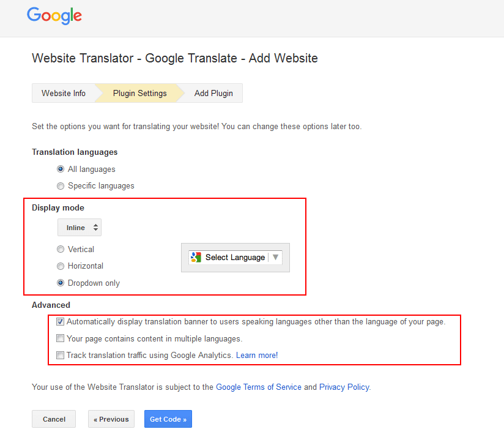Open the Select Language dropdown

[x=235, y=257]
